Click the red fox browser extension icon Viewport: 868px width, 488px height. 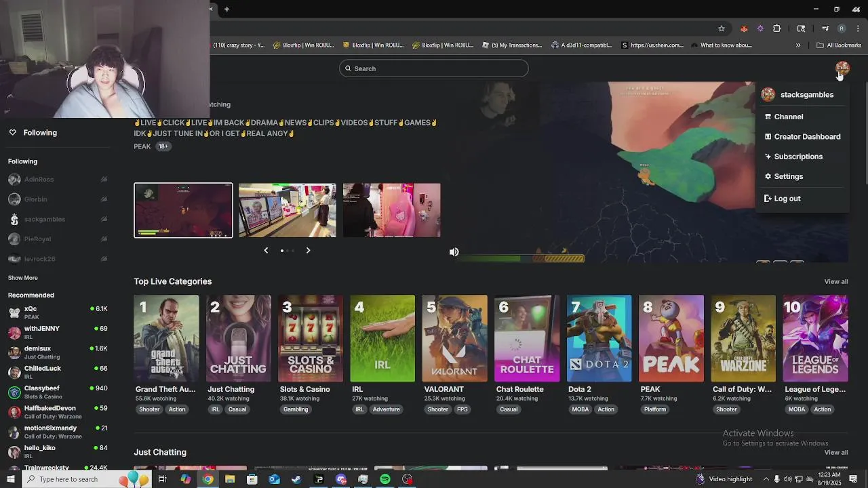coord(744,28)
